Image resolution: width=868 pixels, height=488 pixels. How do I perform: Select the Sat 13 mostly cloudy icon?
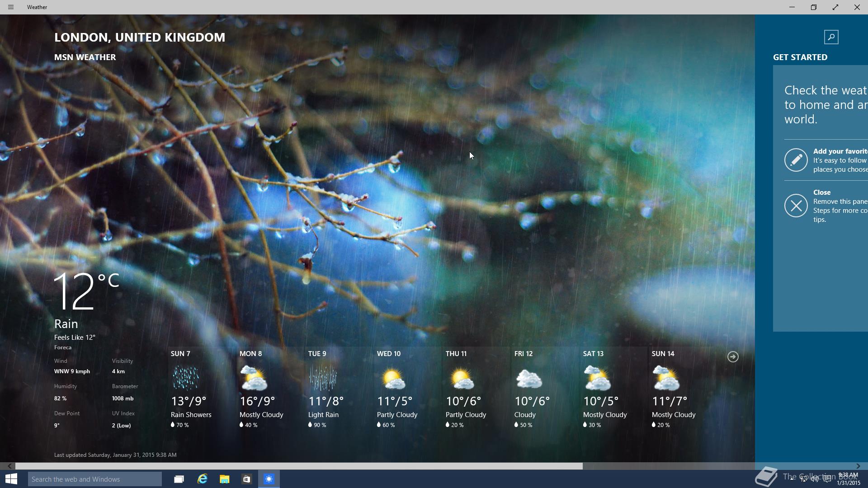coord(597,378)
